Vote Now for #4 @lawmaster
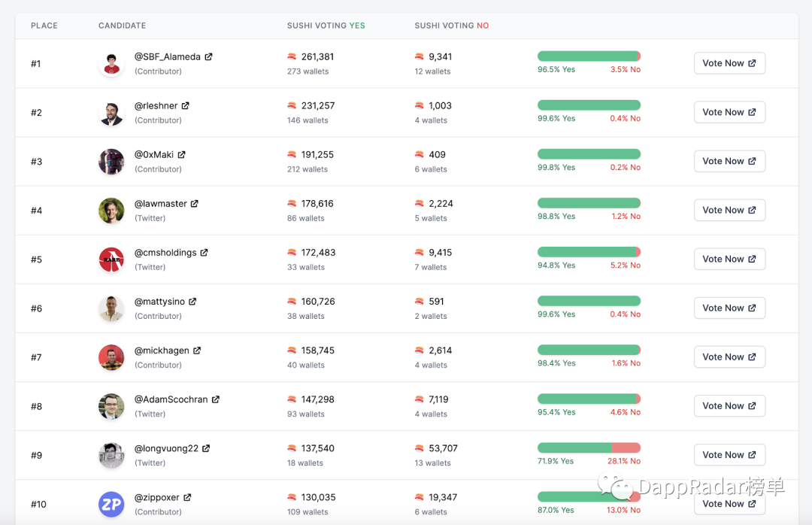The image size is (812, 525). 729,210
